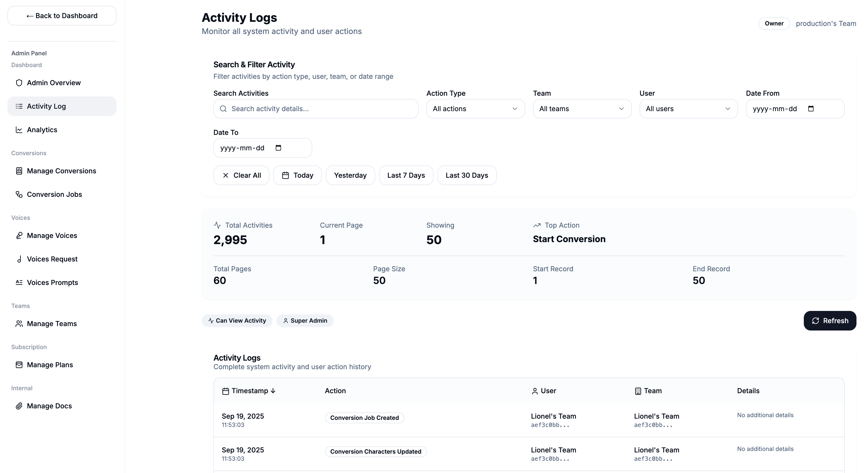The image size is (868, 473).
Task: Click the Conversion Jobs icon in sidebar
Action: (x=19, y=195)
